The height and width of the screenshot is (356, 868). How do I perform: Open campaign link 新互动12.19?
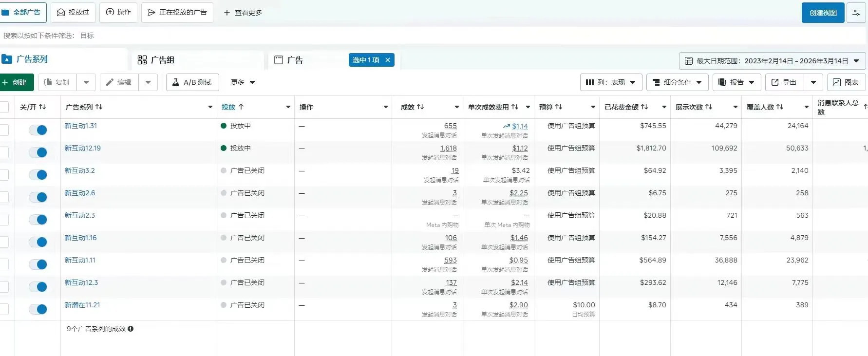[x=83, y=148]
